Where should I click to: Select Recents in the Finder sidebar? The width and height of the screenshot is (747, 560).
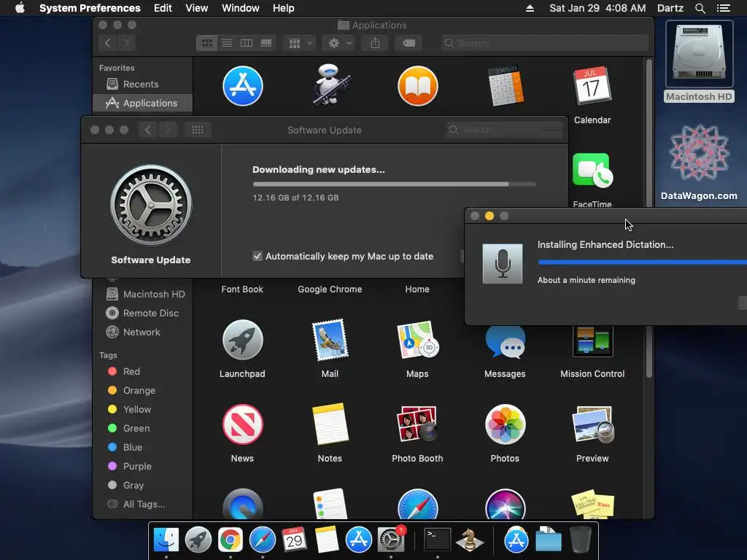point(142,85)
